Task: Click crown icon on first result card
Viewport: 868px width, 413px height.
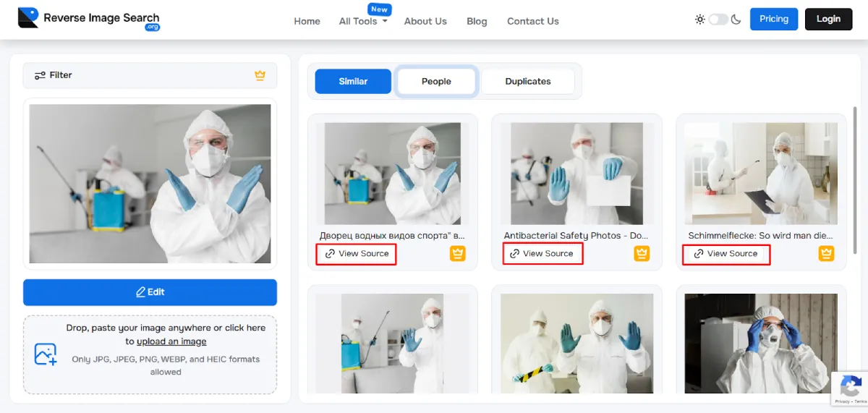Action: (457, 253)
